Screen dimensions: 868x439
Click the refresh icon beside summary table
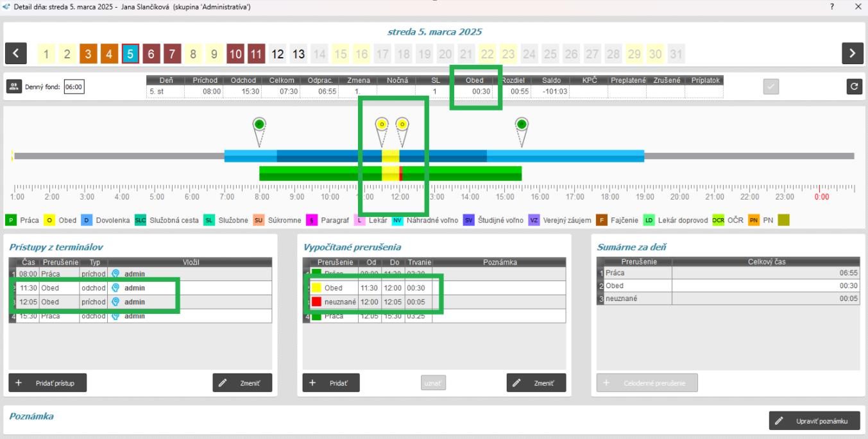coord(852,87)
